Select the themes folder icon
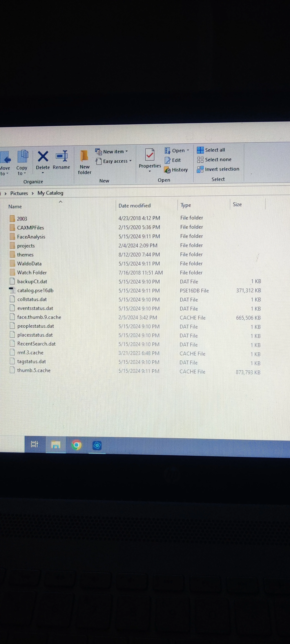This screenshot has height=644, width=290. [x=12, y=255]
